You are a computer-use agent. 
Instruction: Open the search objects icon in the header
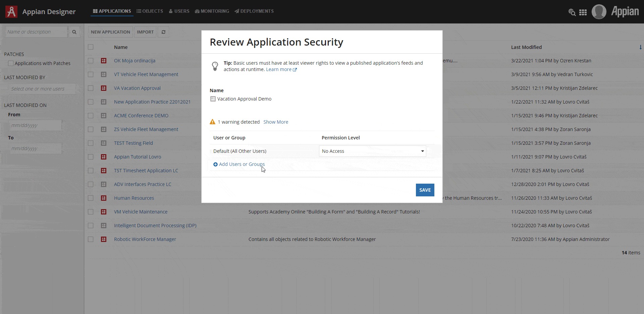tap(572, 12)
